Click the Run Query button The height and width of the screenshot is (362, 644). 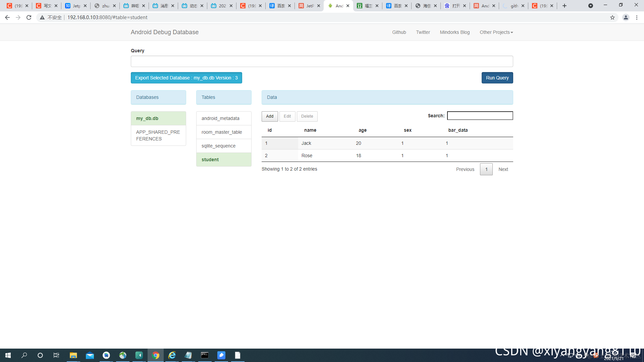coord(497,78)
